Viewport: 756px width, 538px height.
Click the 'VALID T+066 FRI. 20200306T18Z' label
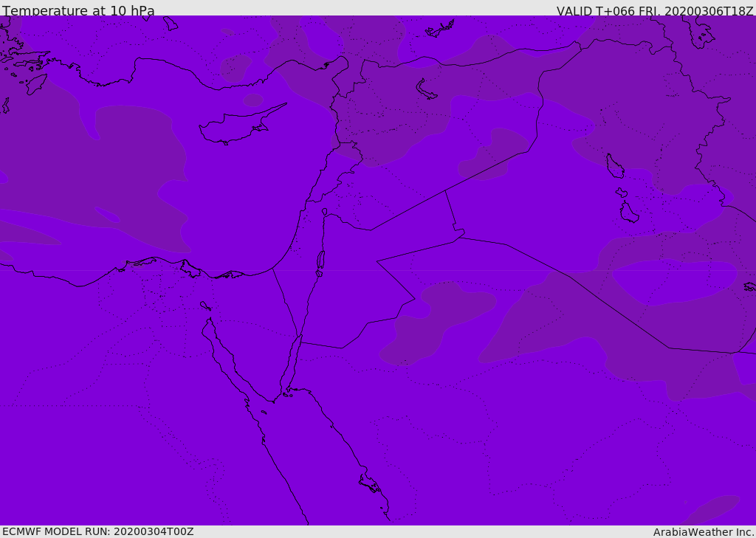tap(655, 10)
